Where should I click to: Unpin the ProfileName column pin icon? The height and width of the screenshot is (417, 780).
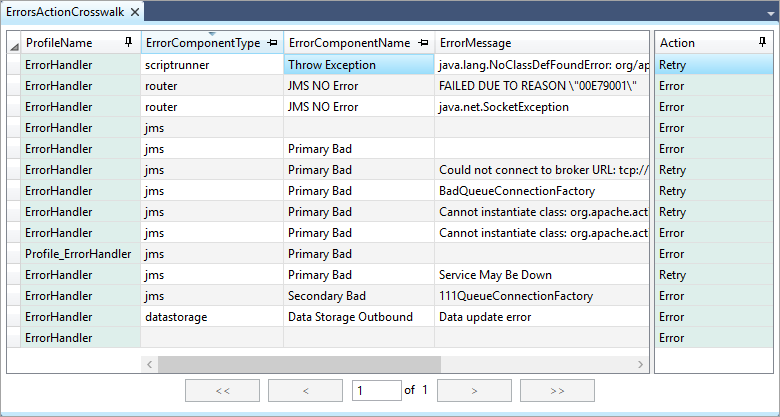128,42
